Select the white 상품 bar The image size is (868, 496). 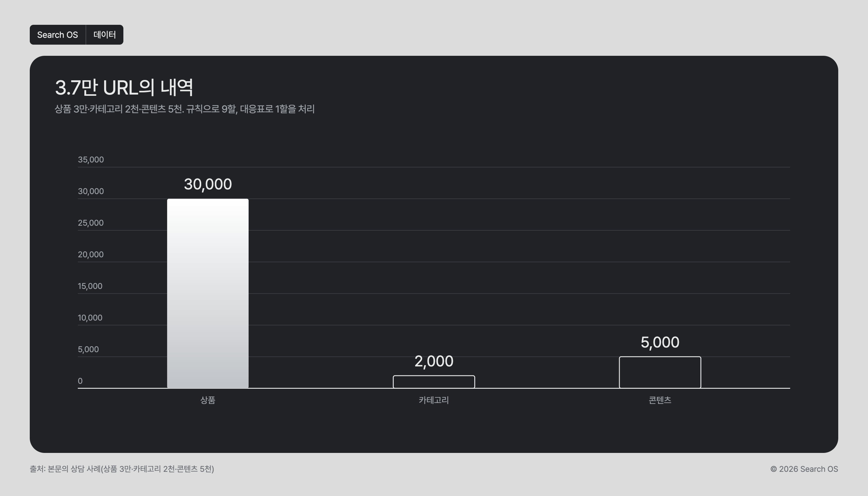(x=208, y=293)
